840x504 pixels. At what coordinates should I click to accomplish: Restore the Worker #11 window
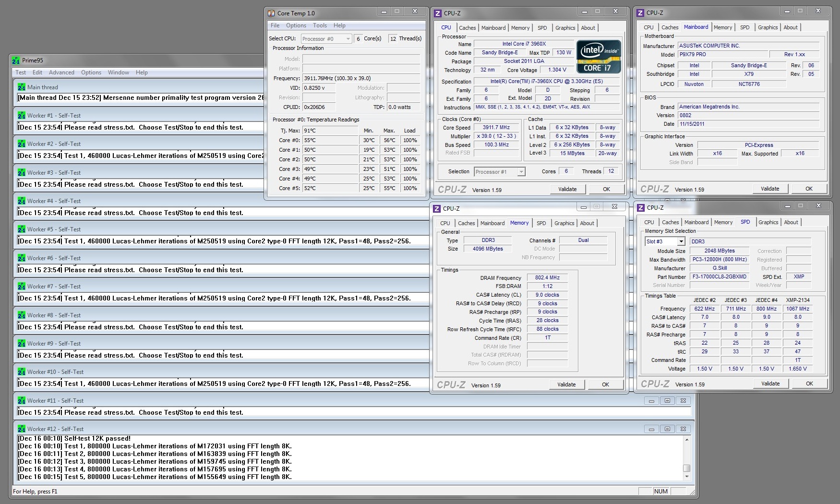(667, 401)
